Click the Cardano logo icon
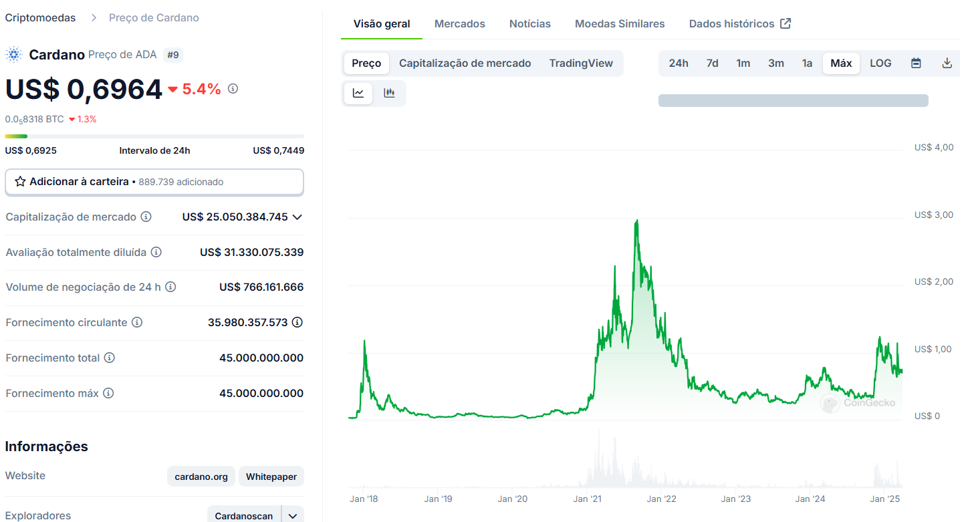The image size is (980, 522). pos(14,55)
